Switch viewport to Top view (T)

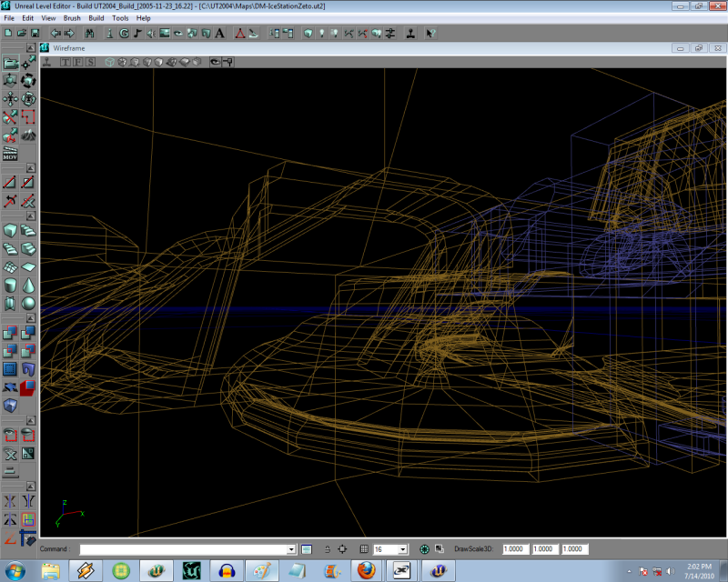point(66,62)
